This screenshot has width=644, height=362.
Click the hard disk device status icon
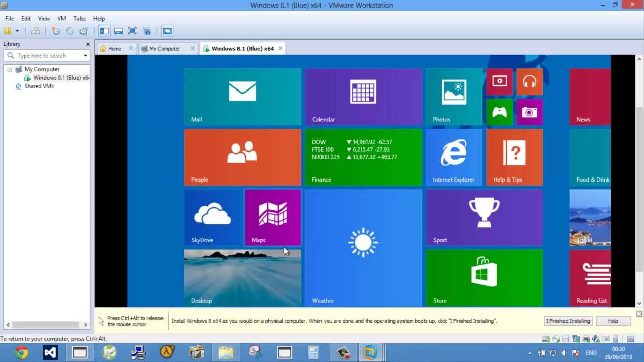pyautogui.click(x=546, y=339)
